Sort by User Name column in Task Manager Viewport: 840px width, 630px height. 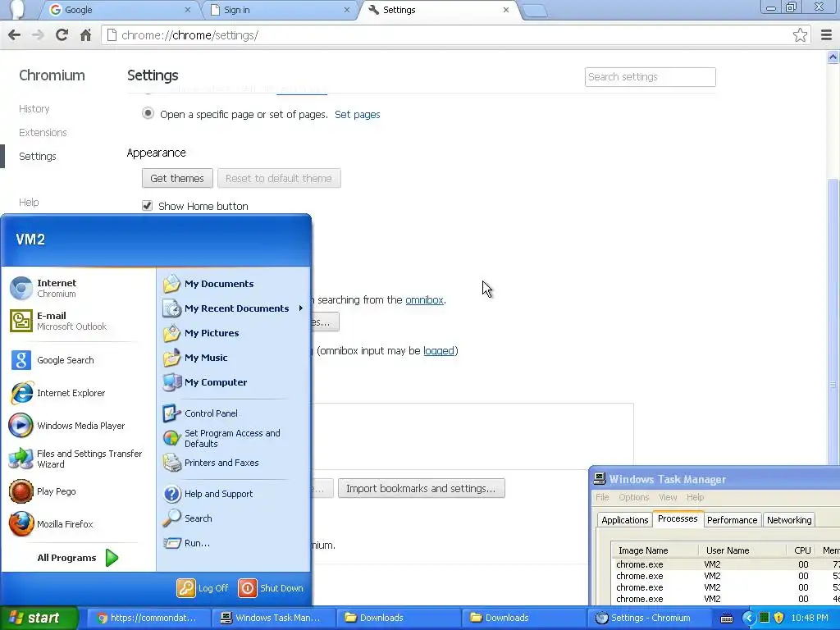click(x=742, y=550)
